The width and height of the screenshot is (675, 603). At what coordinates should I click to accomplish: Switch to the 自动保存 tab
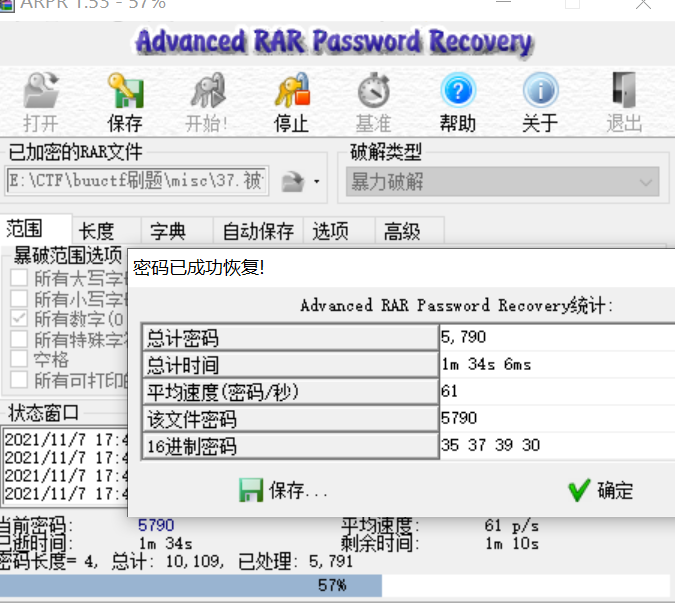click(x=258, y=231)
